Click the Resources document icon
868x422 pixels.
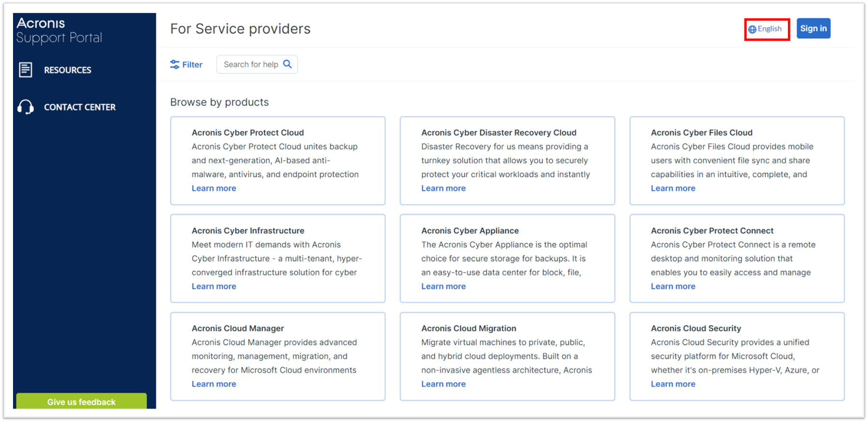[26, 70]
